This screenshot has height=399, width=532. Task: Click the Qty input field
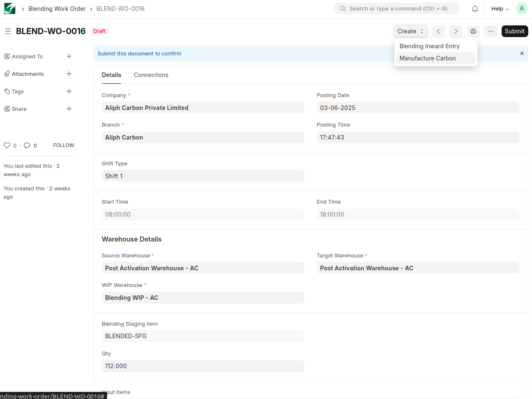tap(203, 366)
